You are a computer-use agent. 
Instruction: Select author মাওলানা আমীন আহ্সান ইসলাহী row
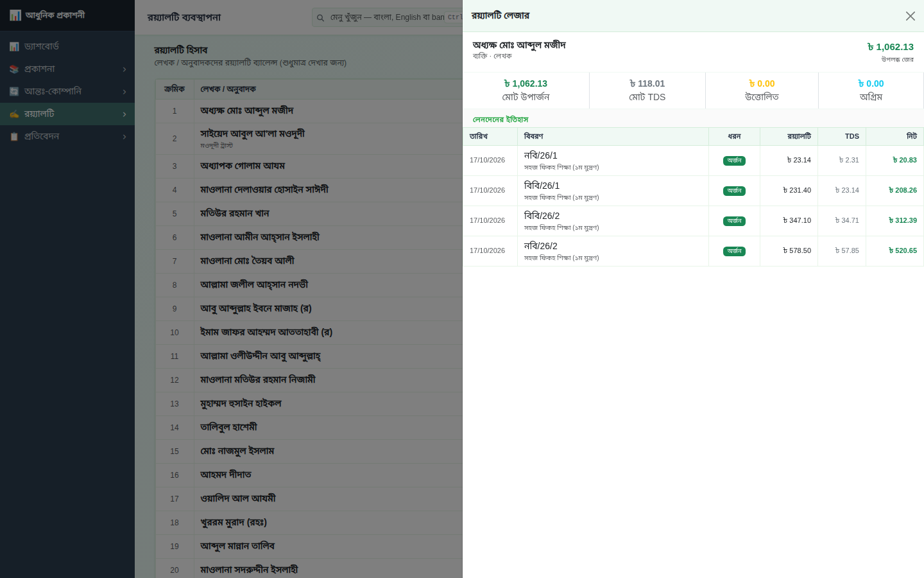(309, 238)
